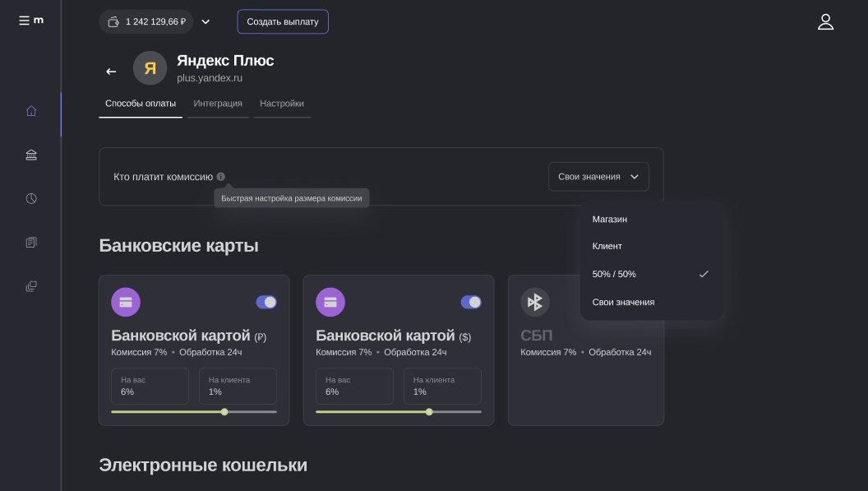Expand the wallet balance chevron

tap(205, 21)
